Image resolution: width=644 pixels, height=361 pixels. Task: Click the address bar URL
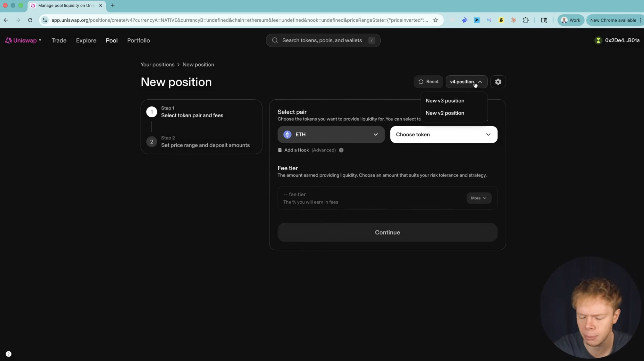[x=239, y=20]
